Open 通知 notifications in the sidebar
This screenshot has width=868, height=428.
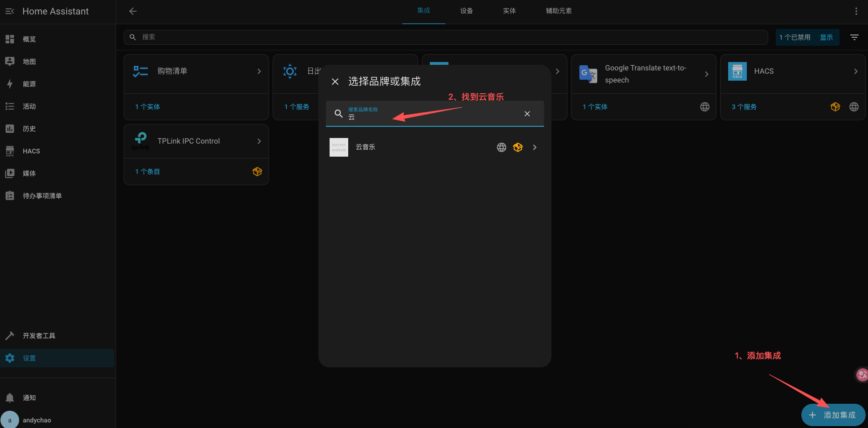[x=29, y=397]
